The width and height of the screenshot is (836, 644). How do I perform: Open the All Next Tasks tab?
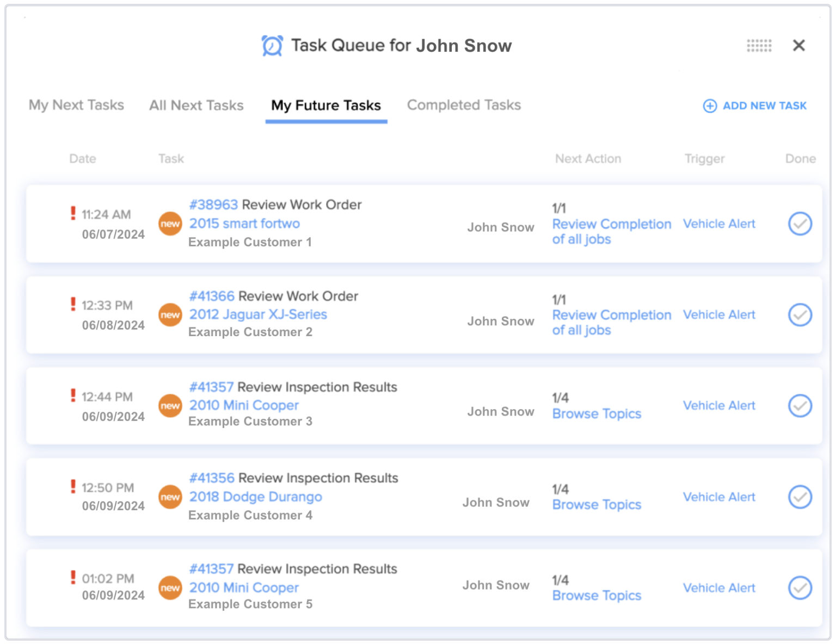[196, 105]
